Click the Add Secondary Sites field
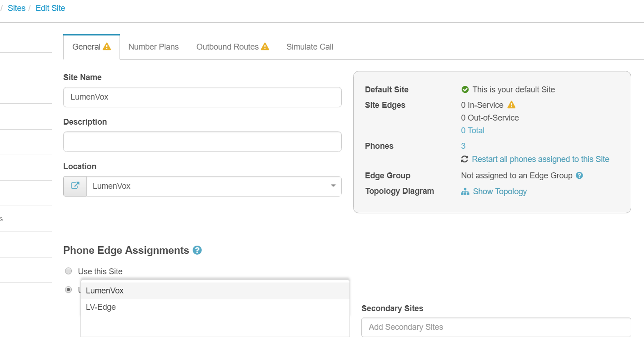Viewport: 644px width, 348px height. pyautogui.click(x=496, y=327)
